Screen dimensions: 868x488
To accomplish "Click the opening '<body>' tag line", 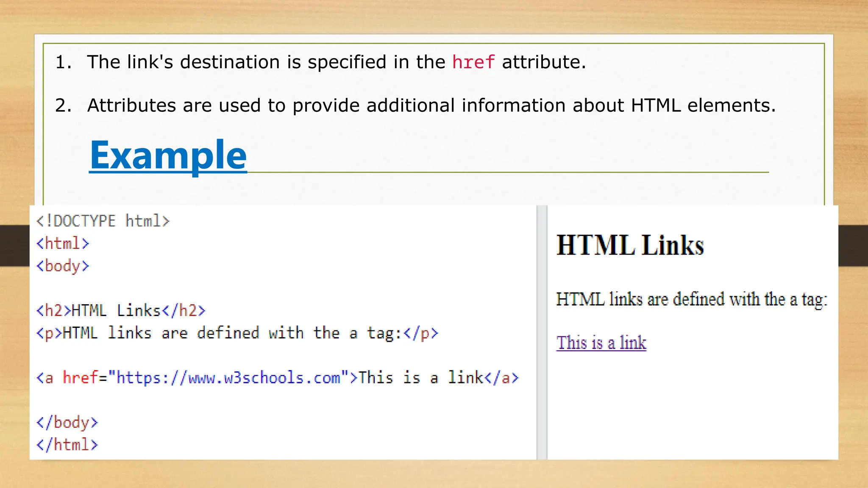I will pos(63,266).
